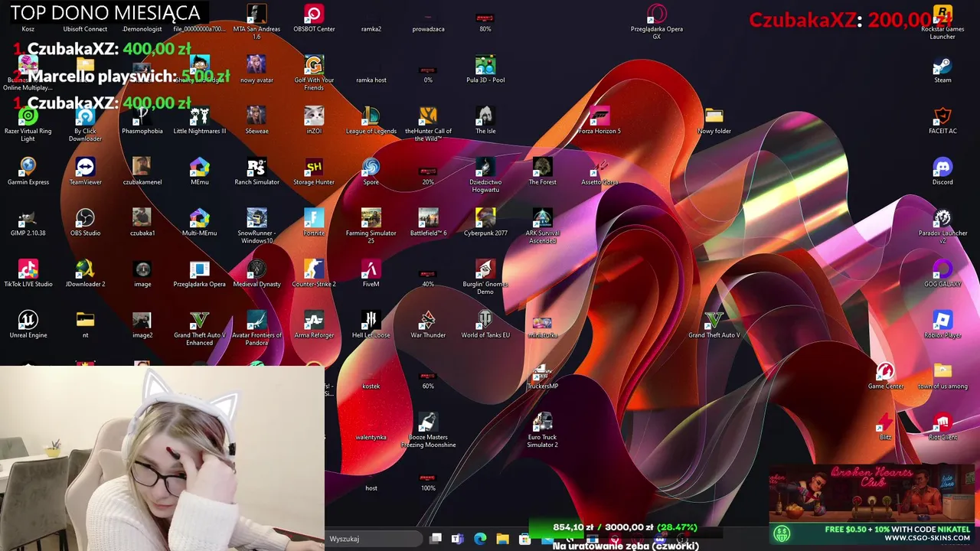Open Multi-MEmu shortcut
Screen dimensions: 980x551
coord(199,219)
